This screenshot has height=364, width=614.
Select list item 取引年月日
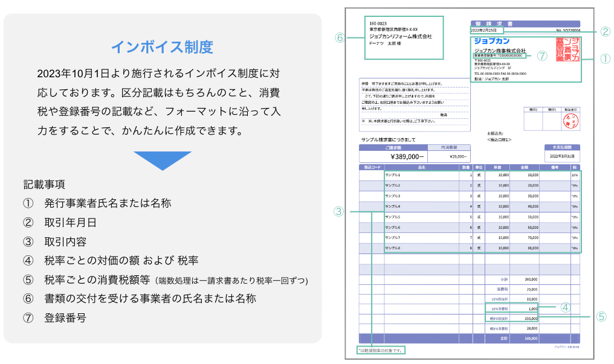coord(71,223)
